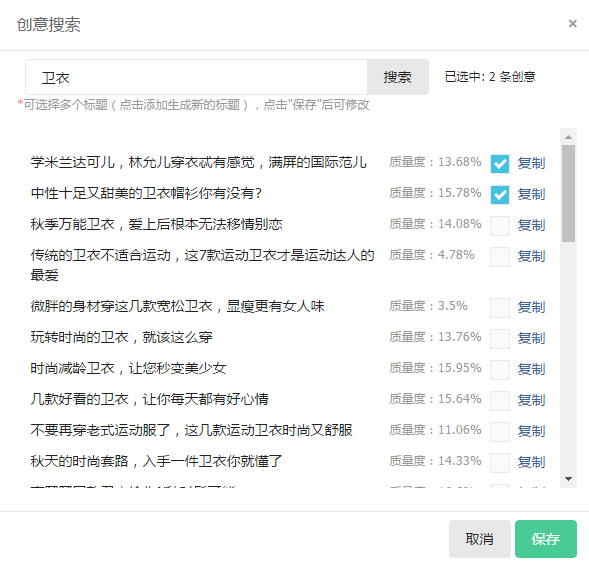Click the 取消 button
Image resolution: width=589 pixels, height=564 pixels.
point(480,539)
